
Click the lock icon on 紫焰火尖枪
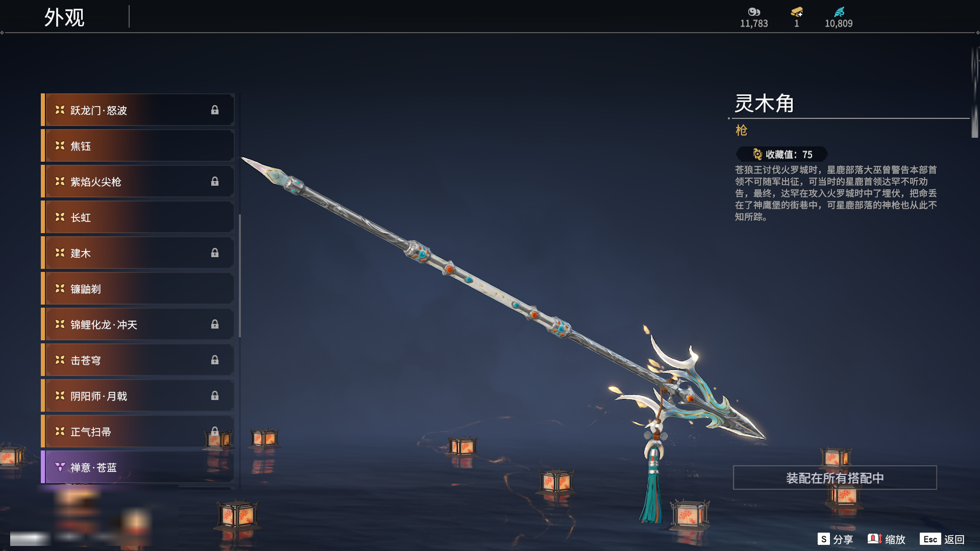(x=215, y=182)
